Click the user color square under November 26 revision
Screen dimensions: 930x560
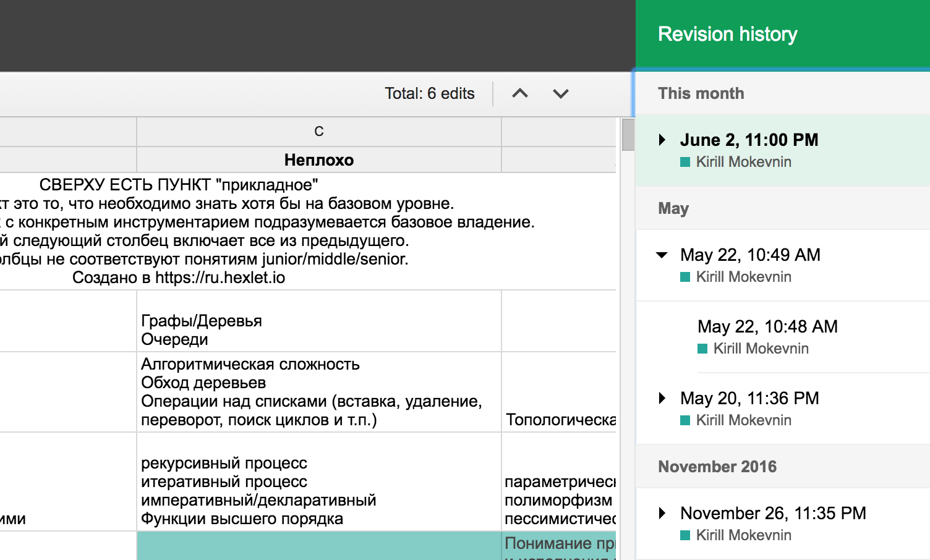685,535
